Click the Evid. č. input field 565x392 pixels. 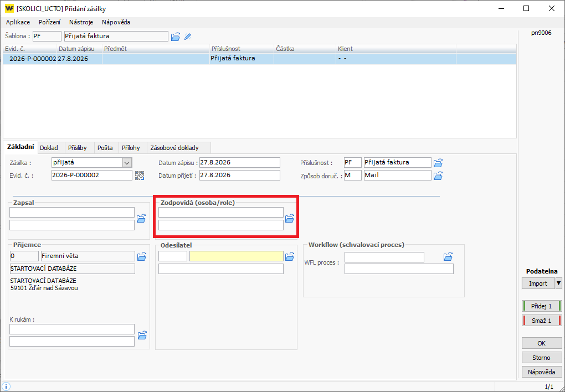point(93,176)
